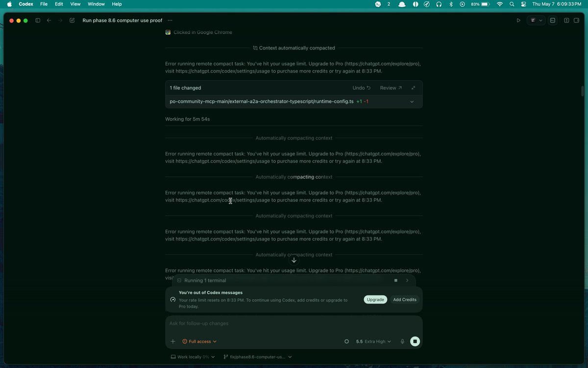588x368 pixels.
Task: Open the Work locally dropdown
Action: pos(192,357)
